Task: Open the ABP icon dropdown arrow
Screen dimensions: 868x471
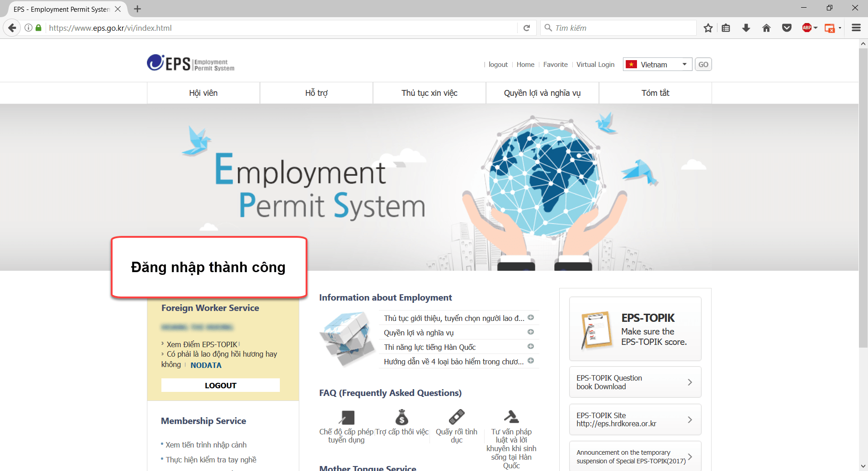Action: (816, 28)
